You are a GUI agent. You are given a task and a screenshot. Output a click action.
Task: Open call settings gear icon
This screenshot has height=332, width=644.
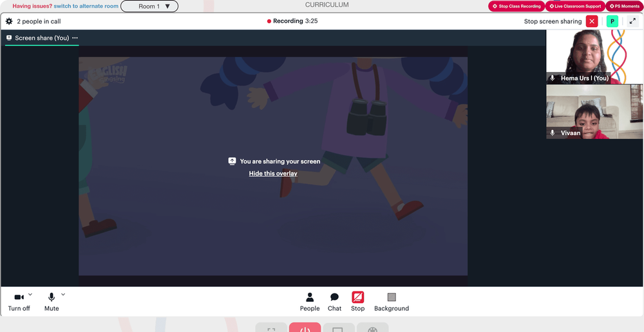(x=9, y=21)
